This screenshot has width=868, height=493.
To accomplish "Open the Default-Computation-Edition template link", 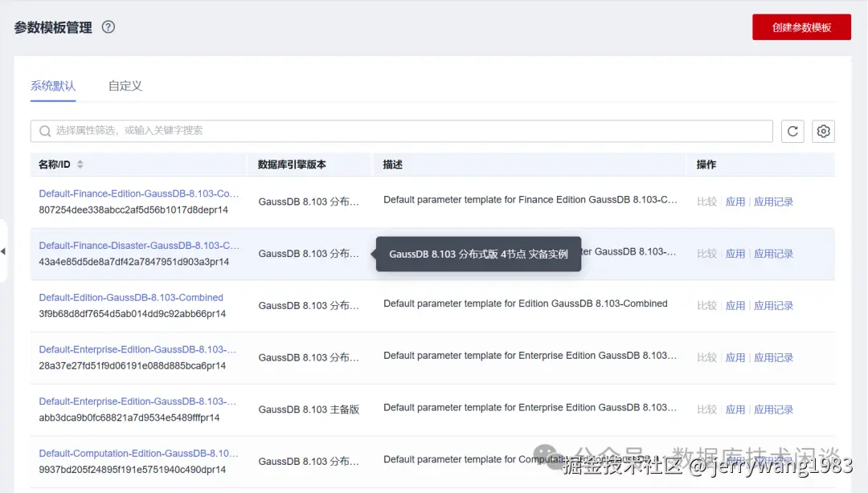I will pyautogui.click(x=137, y=453).
